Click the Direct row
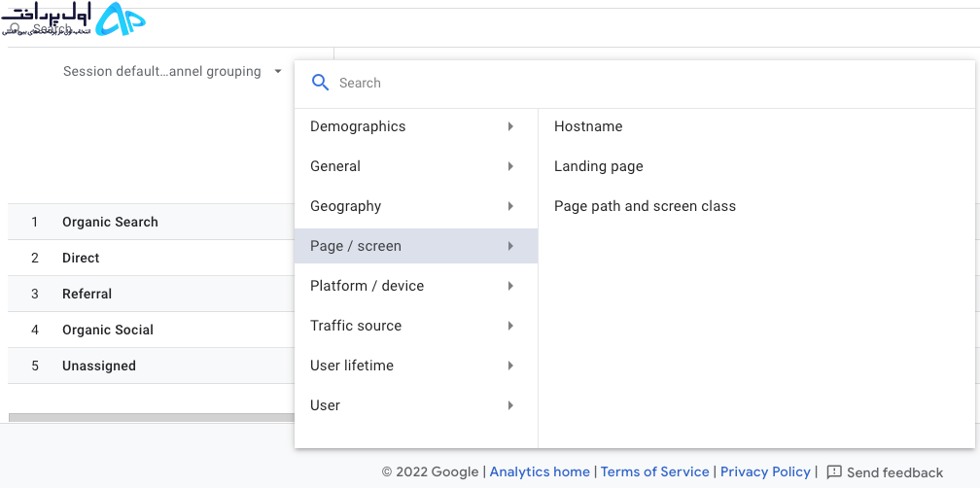 pyautogui.click(x=152, y=258)
